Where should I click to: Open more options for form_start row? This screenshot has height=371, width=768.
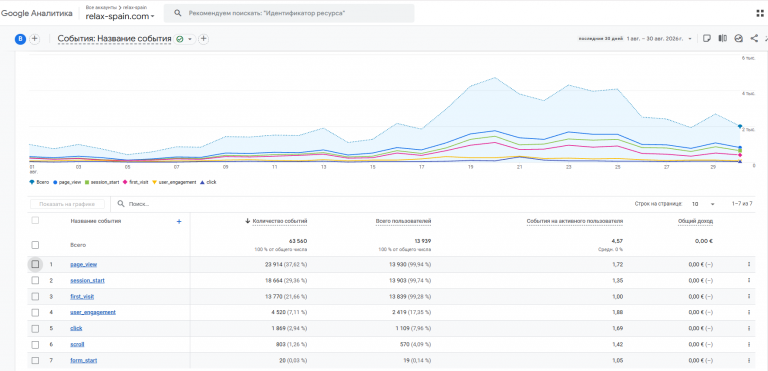(x=749, y=360)
